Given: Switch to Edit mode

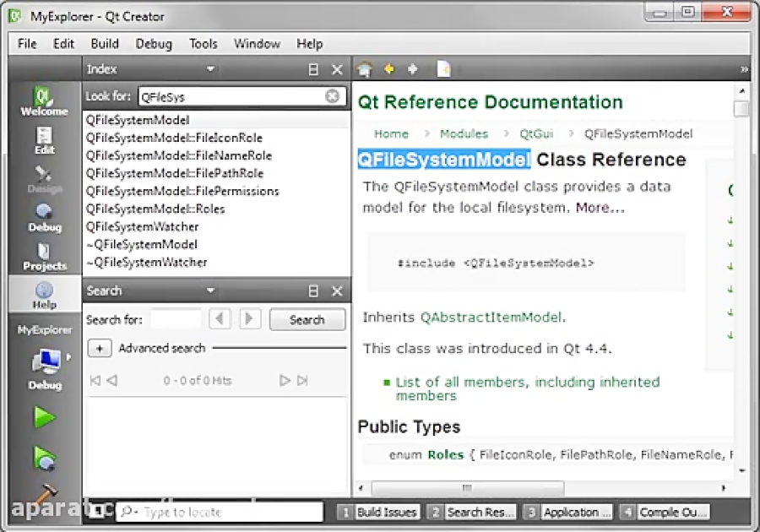Looking at the screenshot, I should tap(44, 140).
